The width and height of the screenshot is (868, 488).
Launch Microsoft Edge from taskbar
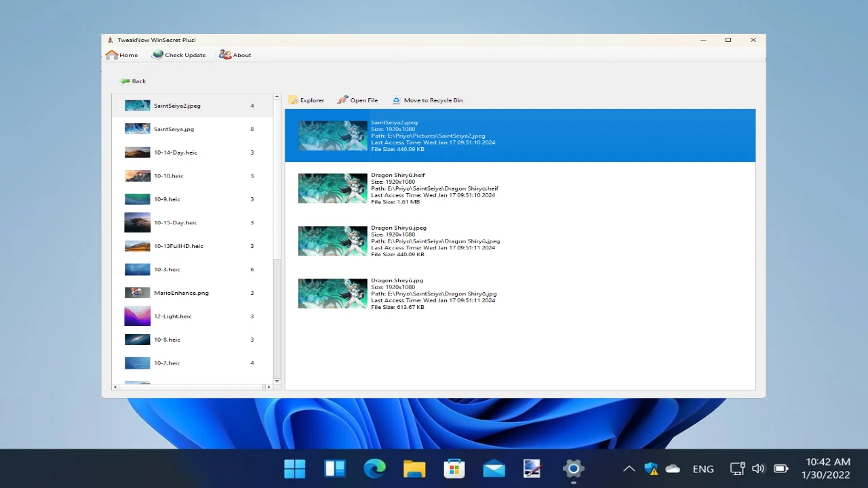[374, 468]
